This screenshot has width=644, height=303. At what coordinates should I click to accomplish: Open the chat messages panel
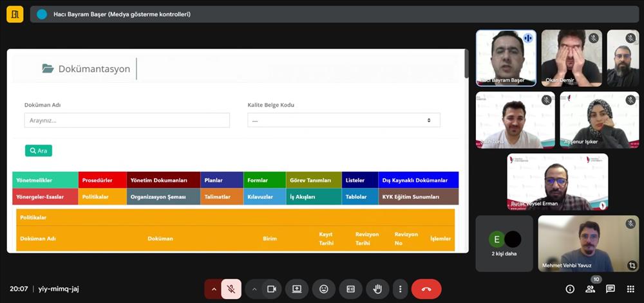pyautogui.click(x=611, y=289)
